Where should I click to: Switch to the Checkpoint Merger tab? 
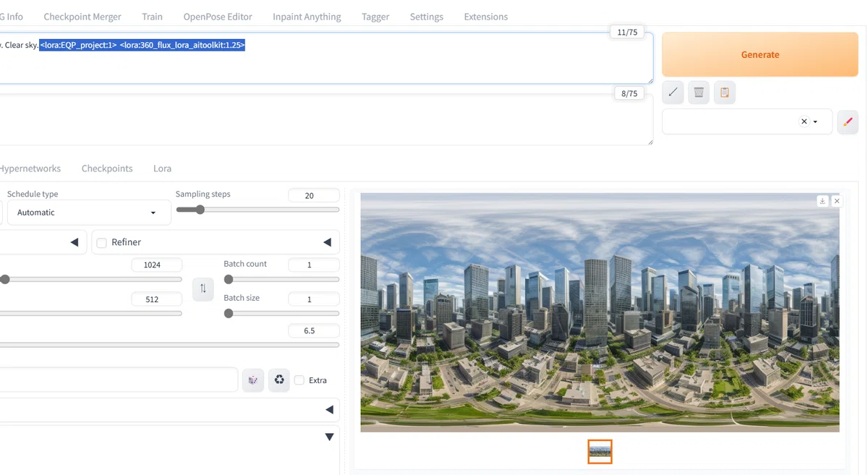82,17
